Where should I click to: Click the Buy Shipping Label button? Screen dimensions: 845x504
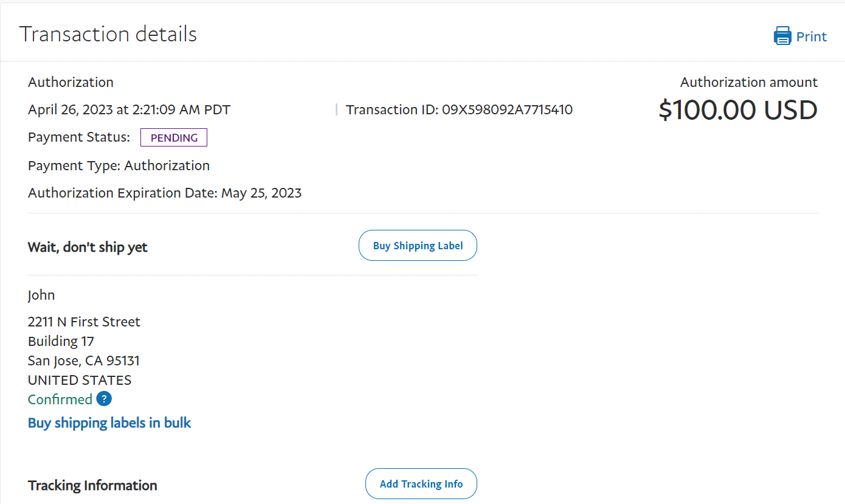[x=418, y=246]
